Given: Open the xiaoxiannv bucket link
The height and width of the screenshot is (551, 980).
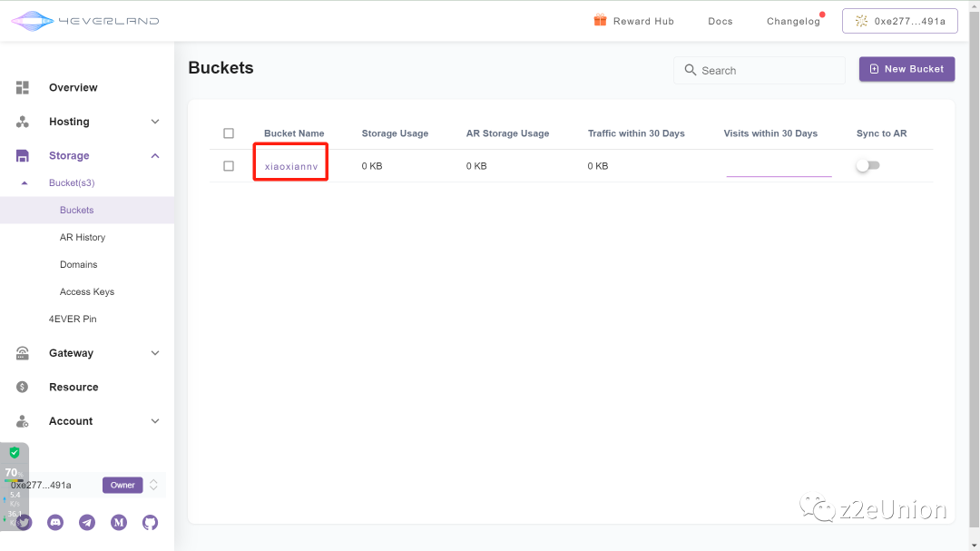Looking at the screenshot, I should 290,167.
